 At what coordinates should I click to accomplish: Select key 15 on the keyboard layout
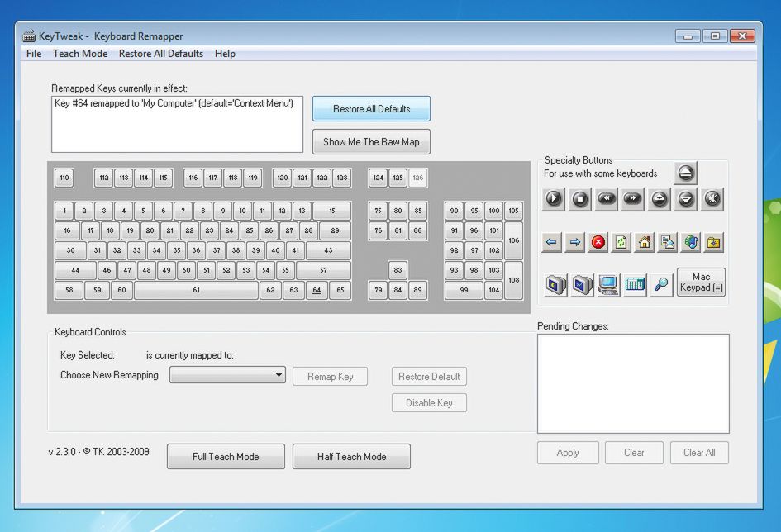pos(332,211)
